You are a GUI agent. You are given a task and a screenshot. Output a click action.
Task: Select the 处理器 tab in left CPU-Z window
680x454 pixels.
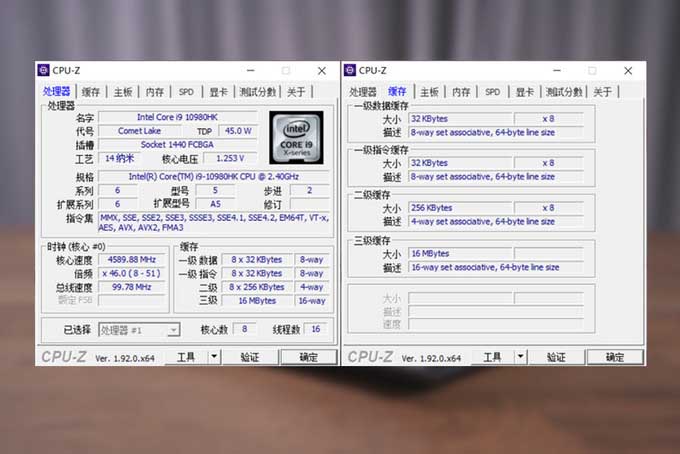tap(57, 91)
